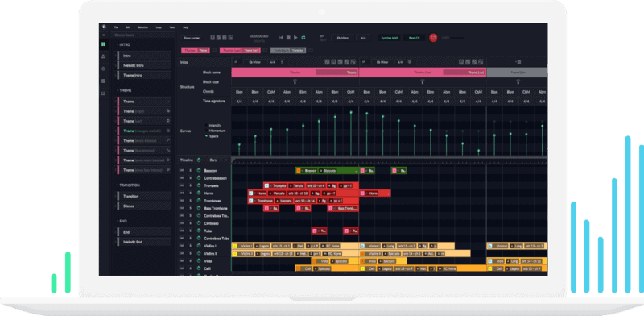Click the circular icon in the left rail
Image resolution: width=644 pixels, height=316 pixels.
tap(104, 69)
